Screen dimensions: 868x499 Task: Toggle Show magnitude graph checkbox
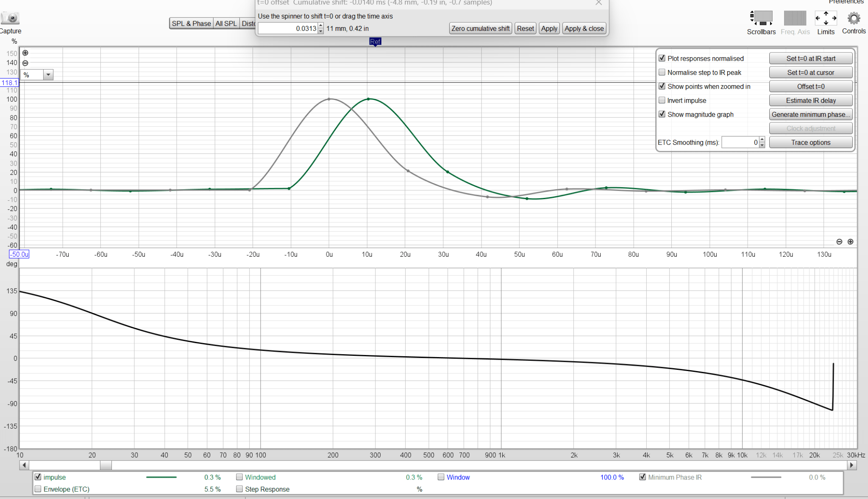click(x=662, y=114)
